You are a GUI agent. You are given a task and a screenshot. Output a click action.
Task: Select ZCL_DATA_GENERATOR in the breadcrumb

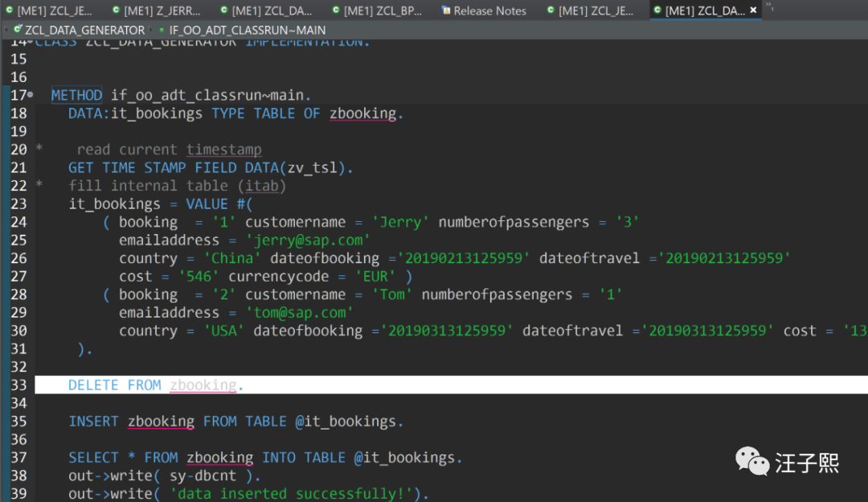pos(84,30)
